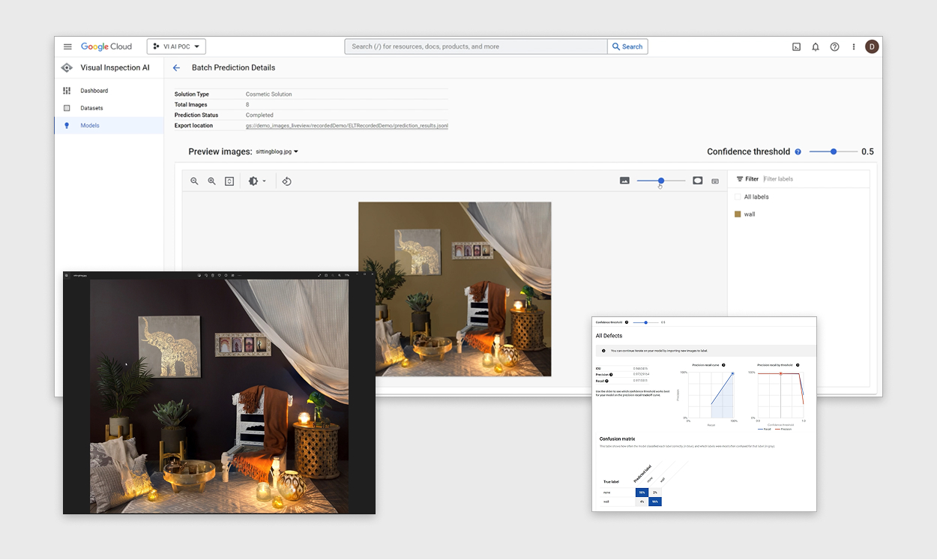Go back using the Batch Prediction arrow

pyautogui.click(x=177, y=67)
